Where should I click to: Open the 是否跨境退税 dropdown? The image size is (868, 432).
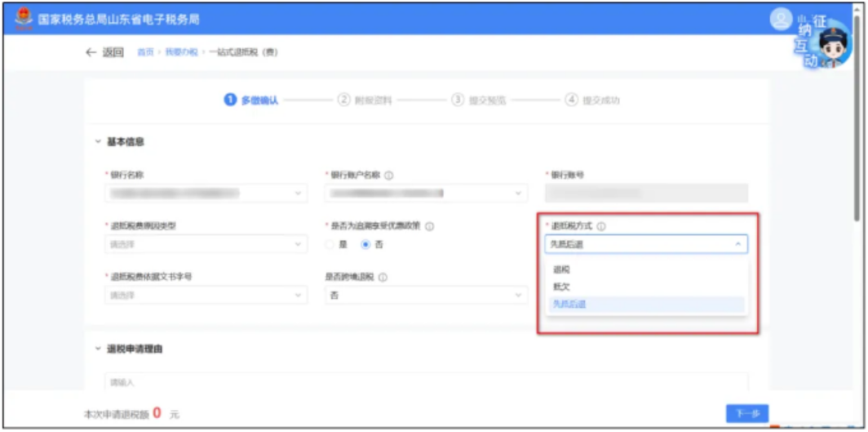426,295
